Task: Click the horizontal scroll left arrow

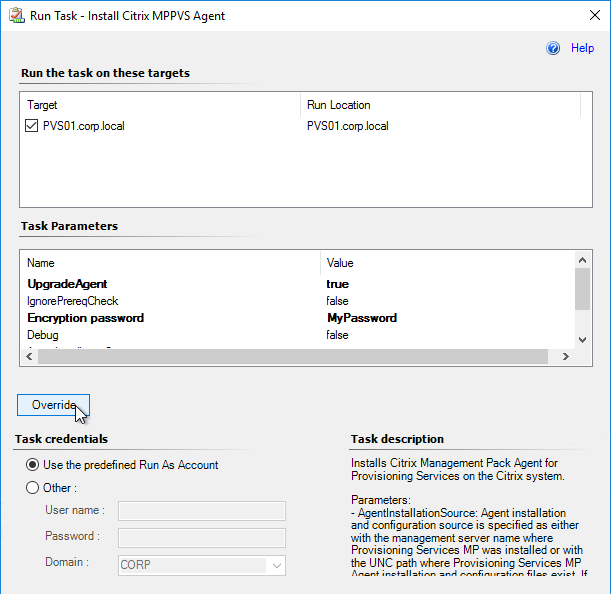Action: (29, 357)
